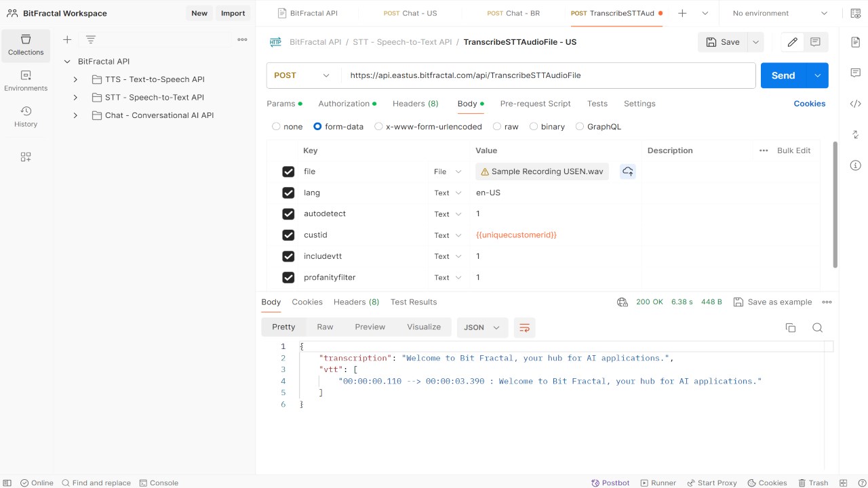This screenshot has height=488, width=868.
Task: Expand the STT - Speech-to-Text API folder
Action: pyautogui.click(x=75, y=98)
